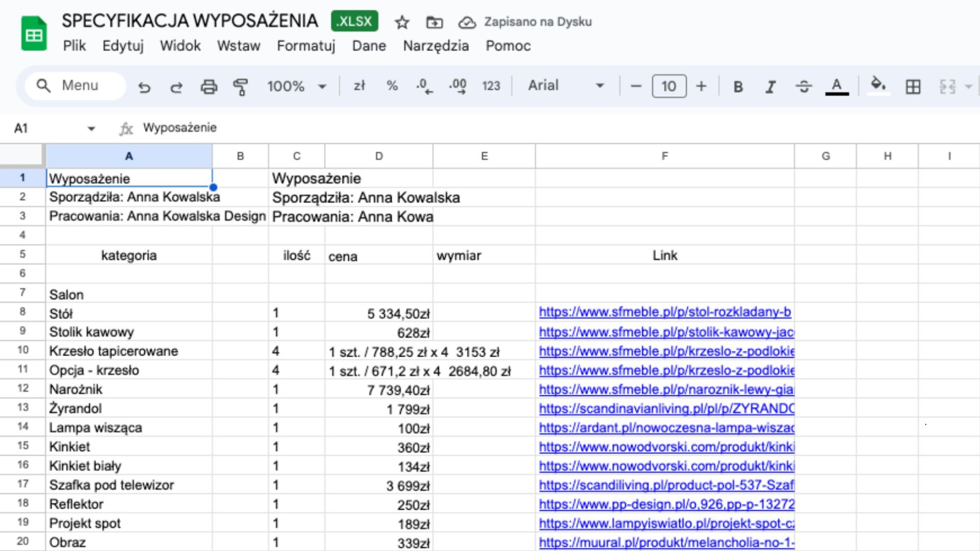Open the Arial font dropdown
Screen dimensions: 980x551
(565, 86)
